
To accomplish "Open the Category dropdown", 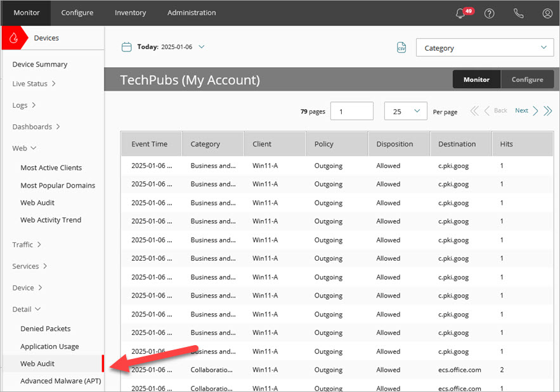I will pos(485,47).
